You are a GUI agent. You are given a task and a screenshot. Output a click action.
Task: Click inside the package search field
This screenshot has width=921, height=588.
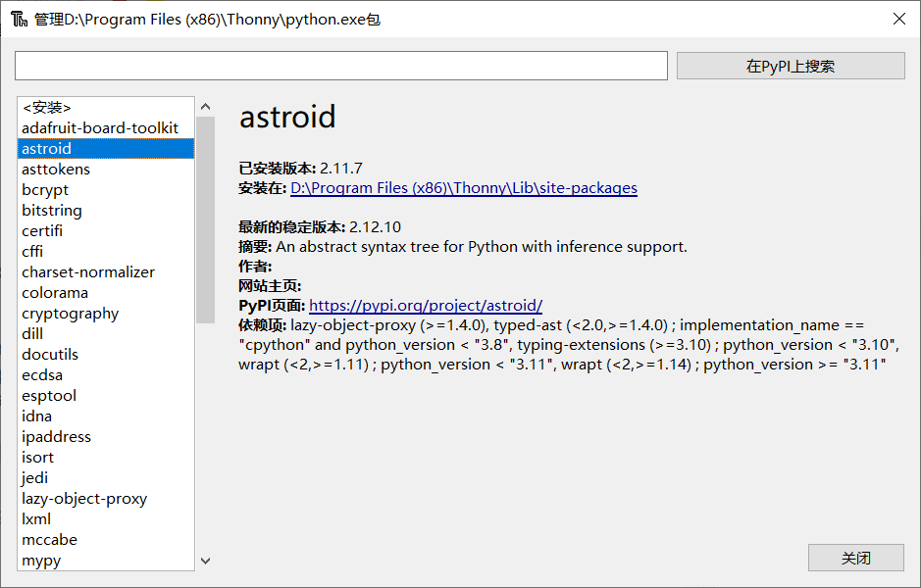[x=340, y=65]
